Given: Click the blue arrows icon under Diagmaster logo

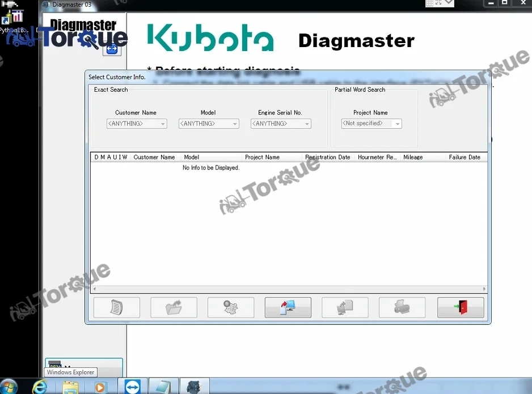Looking at the screenshot, I should (112, 49).
